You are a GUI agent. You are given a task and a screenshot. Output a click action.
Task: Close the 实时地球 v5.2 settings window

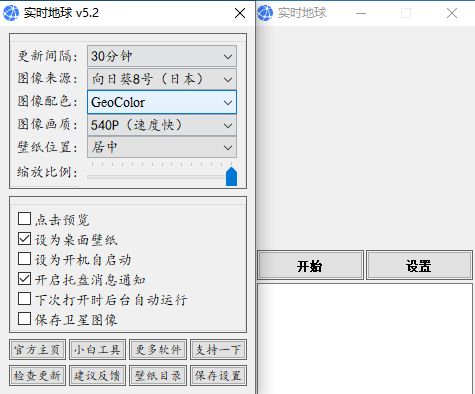(240, 13)
